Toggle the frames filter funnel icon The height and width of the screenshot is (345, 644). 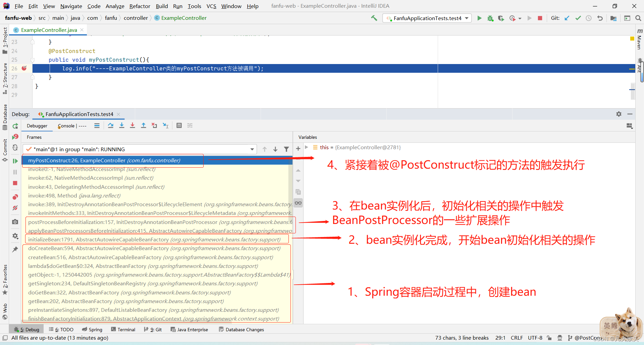tap(286, 149)
